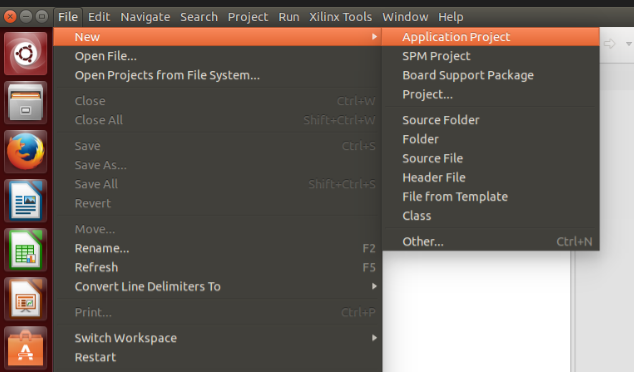The image size is (634, 372).
Task: Close the window with the red button
Action: click(10, 17)
